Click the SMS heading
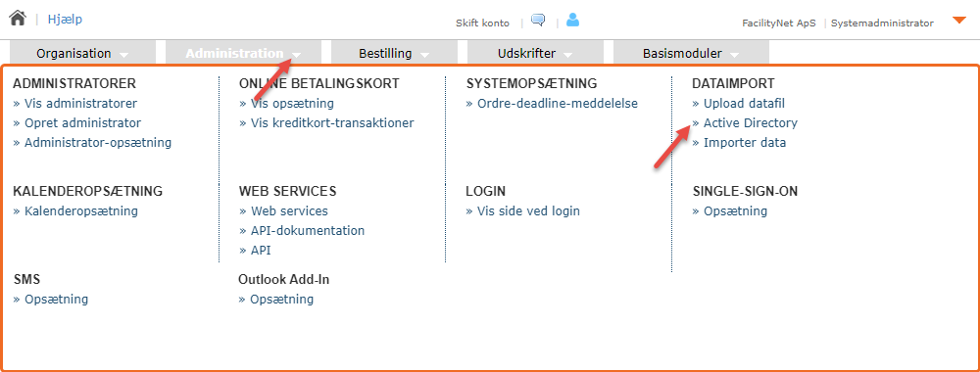The width and height of the screenshot is (980, 372). click(x=26, y=280)
